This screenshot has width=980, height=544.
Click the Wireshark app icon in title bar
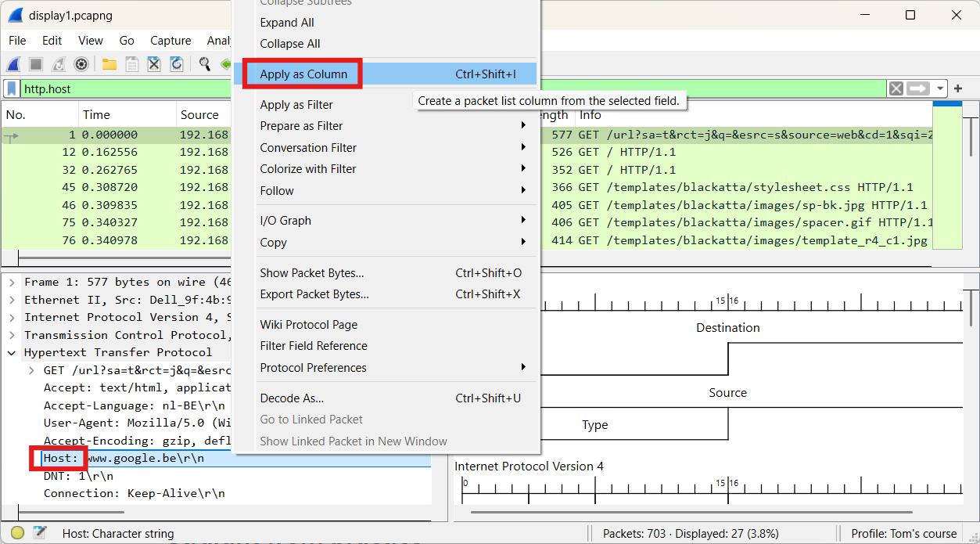tap(15, 15)
